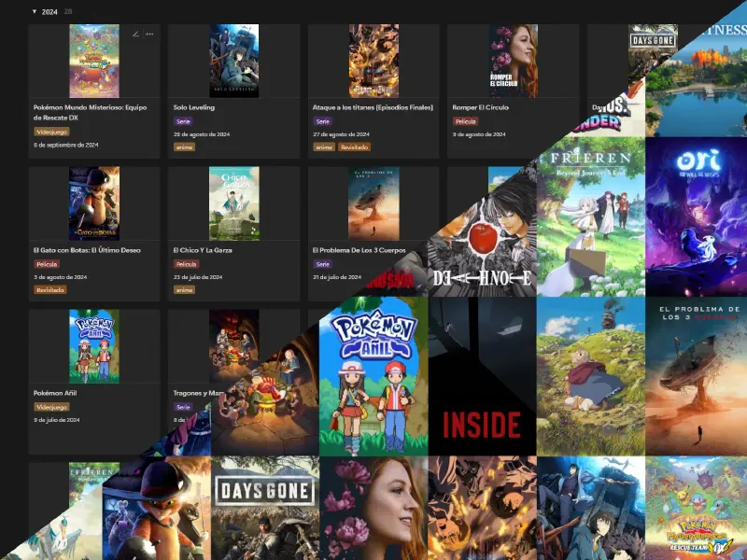Click the anime tag under Solo Leveling
747x560 pixels.
pyautogui.click(x=184, y=147)
